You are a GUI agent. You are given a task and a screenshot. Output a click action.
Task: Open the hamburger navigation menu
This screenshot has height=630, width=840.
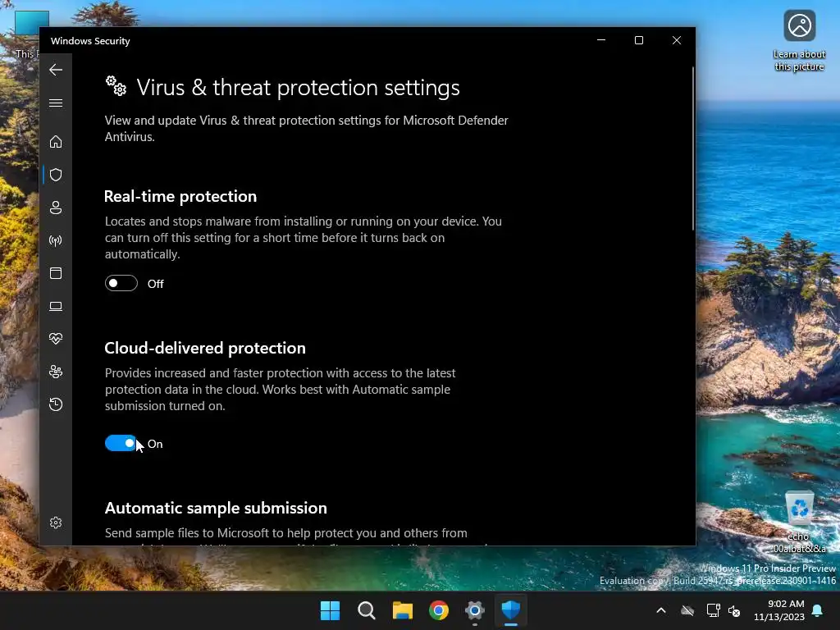click(x=56, y=103)
